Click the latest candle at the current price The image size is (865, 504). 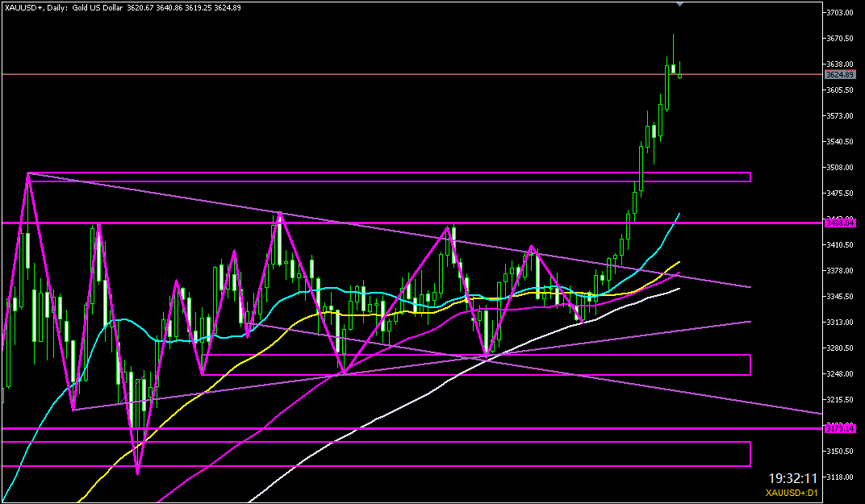[x=680, y=76]
